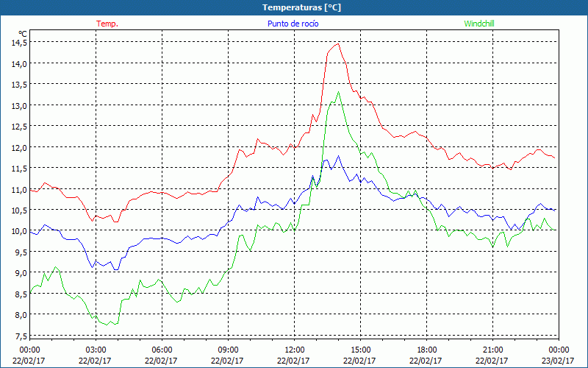This screenshot has width=588, height=368.
Task: Select the 14,0 y-axis label
Action: click(19, 64)
